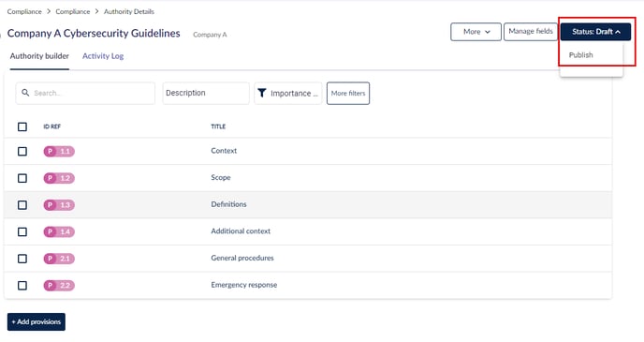Open the Description dropdown field

click(206, 94)
